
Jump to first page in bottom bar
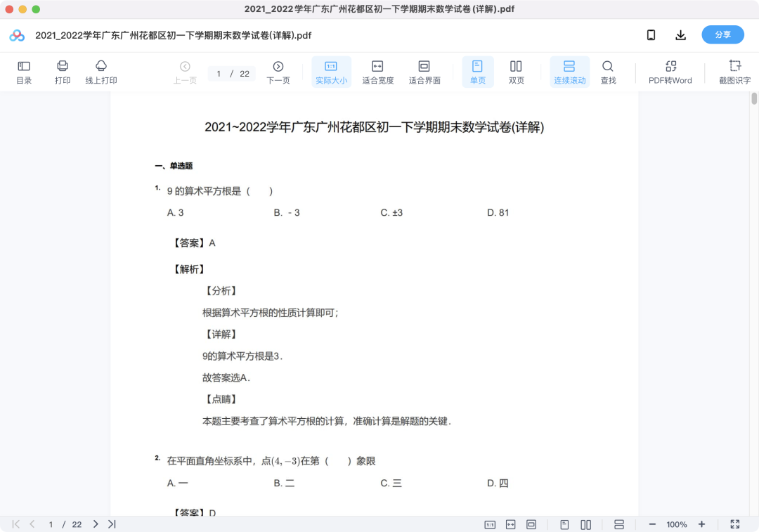(16, 524)
